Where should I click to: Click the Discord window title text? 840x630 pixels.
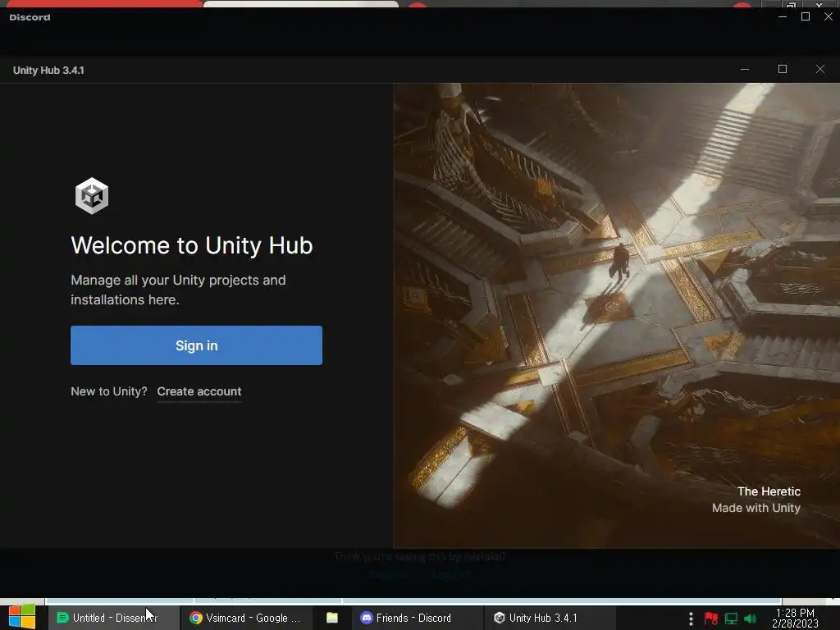pos(30,17)
